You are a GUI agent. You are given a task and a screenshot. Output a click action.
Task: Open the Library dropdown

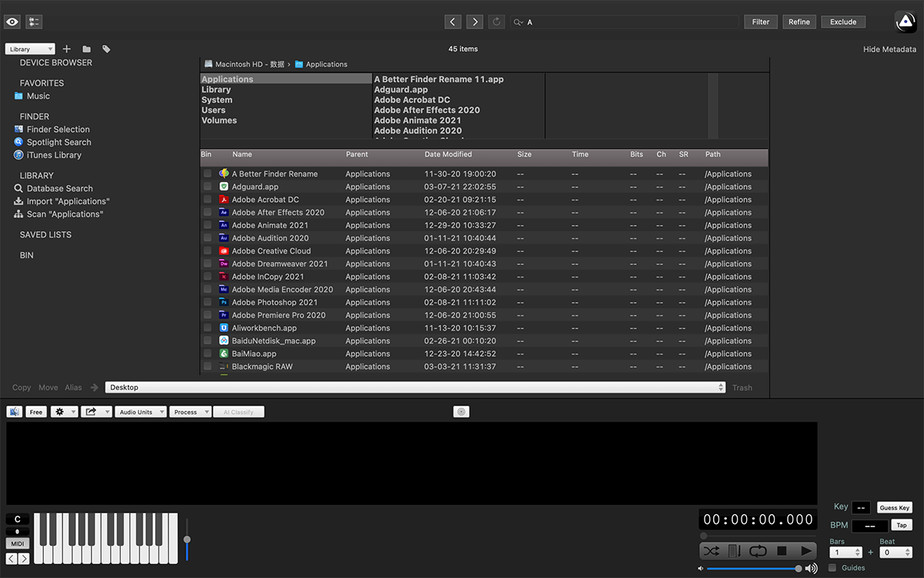(x=30, y=49)
